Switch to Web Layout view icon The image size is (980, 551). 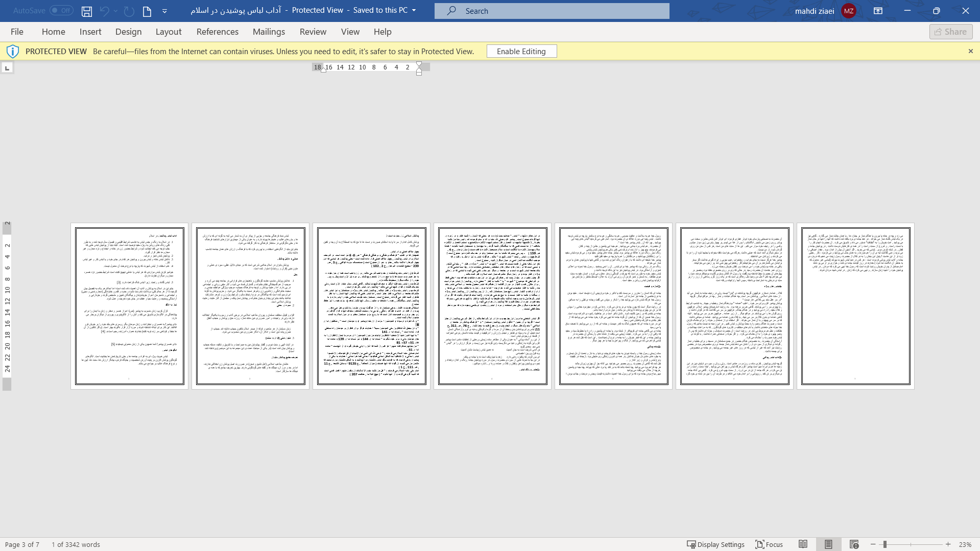(x=854, y=544)
